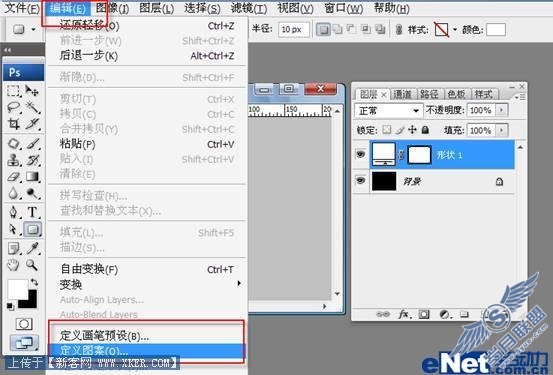Switch to the 通道 channels tab
This screenshot has height=375, width=553.
tap(402, 94)
